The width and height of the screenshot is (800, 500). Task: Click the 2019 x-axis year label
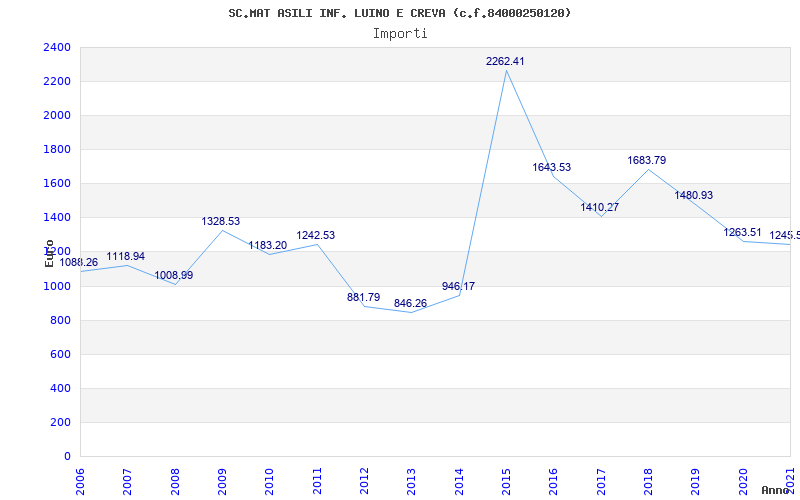tap(695, 481)
